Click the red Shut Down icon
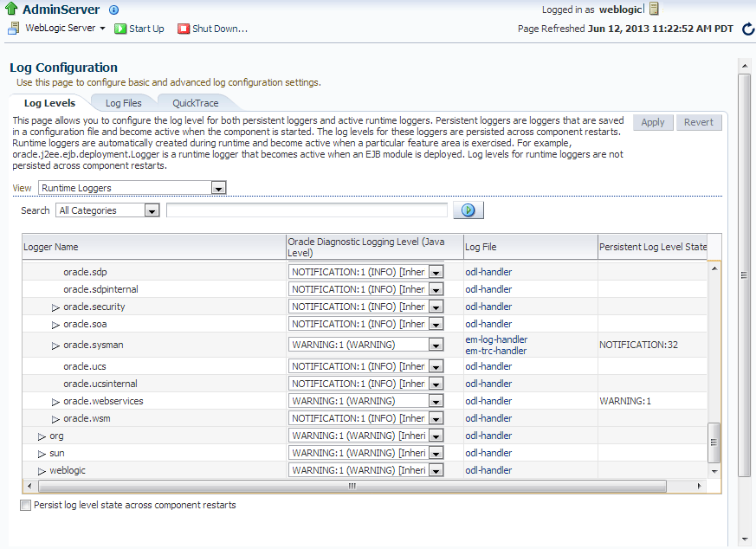 (183, 28)
